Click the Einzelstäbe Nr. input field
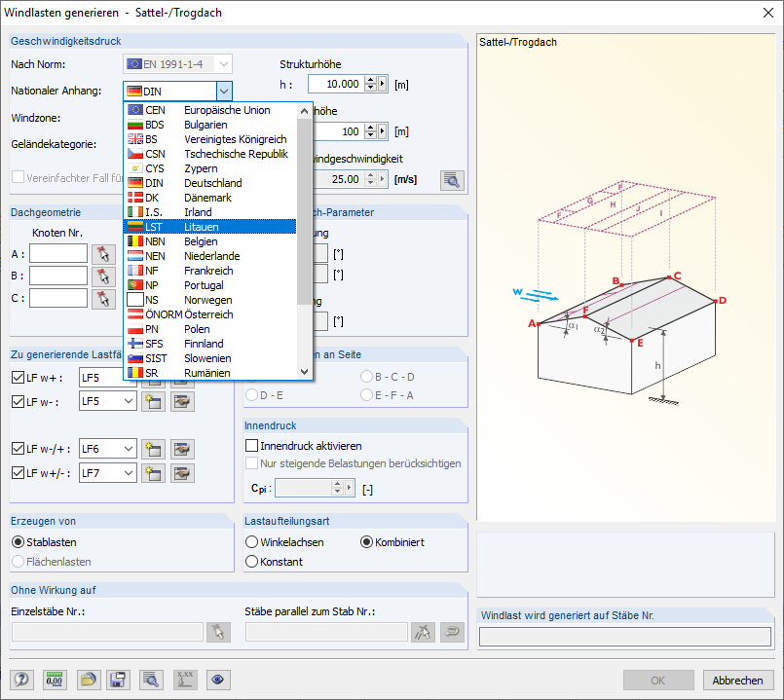This screenshot has width=784, height=700. [x=107, y=632]
